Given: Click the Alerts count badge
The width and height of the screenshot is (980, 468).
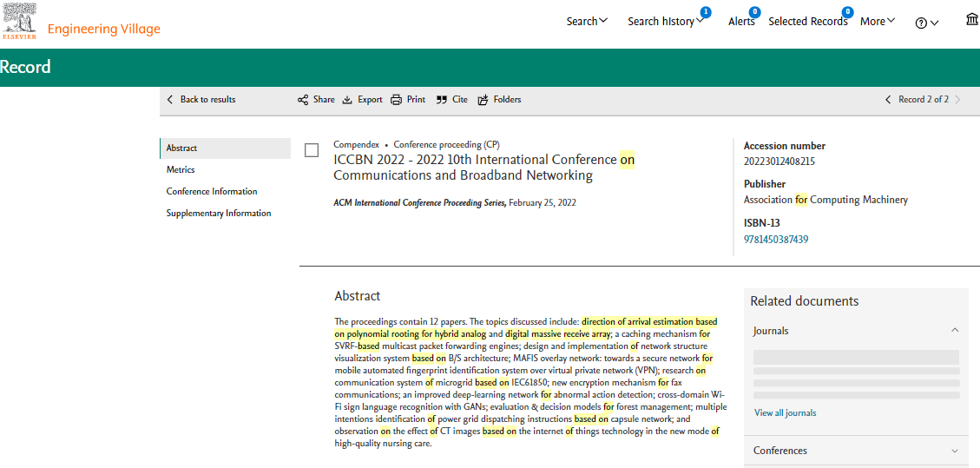Looking at the screenshot, I should click(x=754, y=11).
